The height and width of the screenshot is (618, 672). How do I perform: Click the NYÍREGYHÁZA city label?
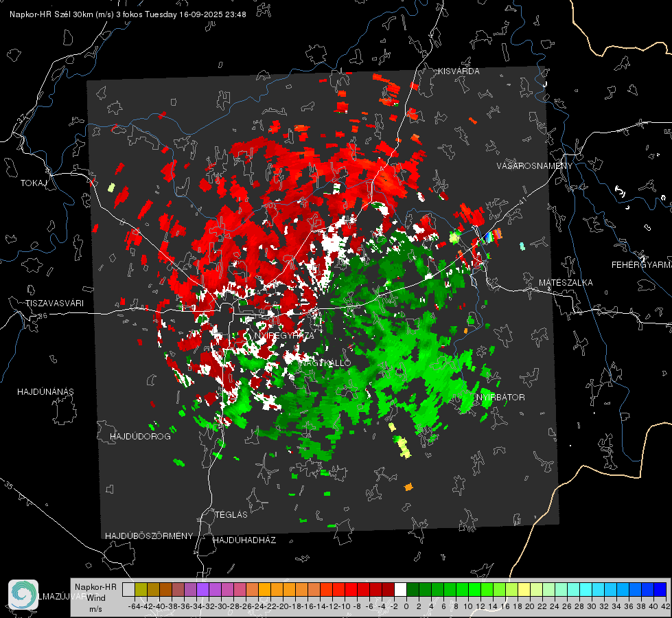point(284,335)
